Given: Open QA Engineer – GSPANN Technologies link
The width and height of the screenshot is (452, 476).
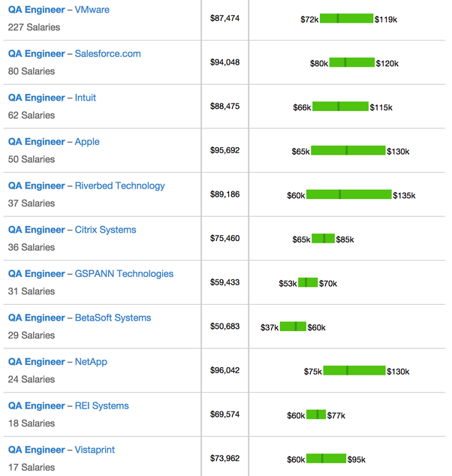Looking at the screenshot, I should click(91, 274).
